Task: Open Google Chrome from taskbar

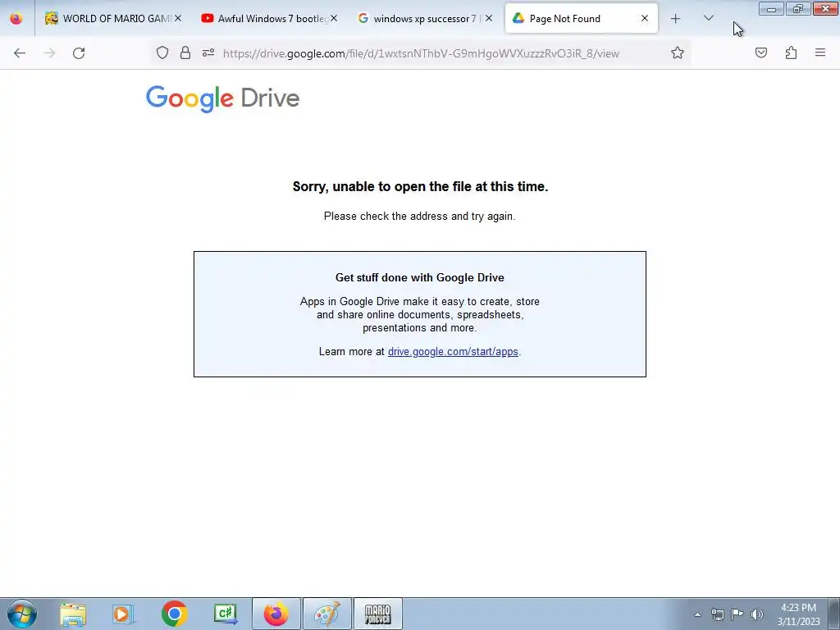Action: [x=174, y=614]
